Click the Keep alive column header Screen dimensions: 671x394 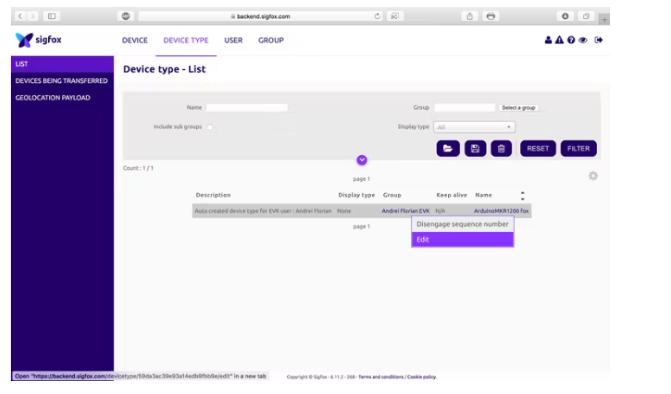451,195
